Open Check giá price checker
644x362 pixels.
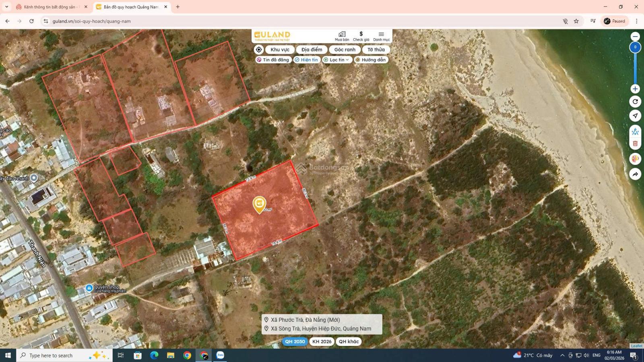click(361, 36)
